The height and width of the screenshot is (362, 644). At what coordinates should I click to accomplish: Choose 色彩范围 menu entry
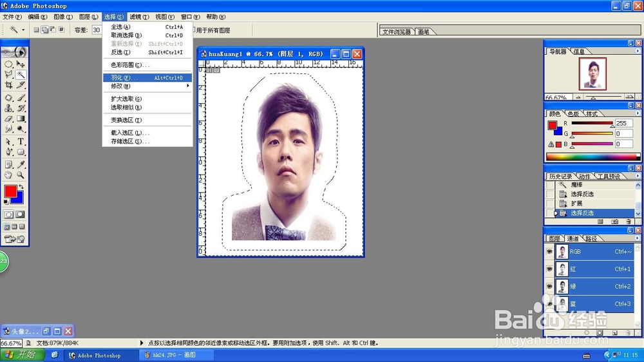point(147,65)
